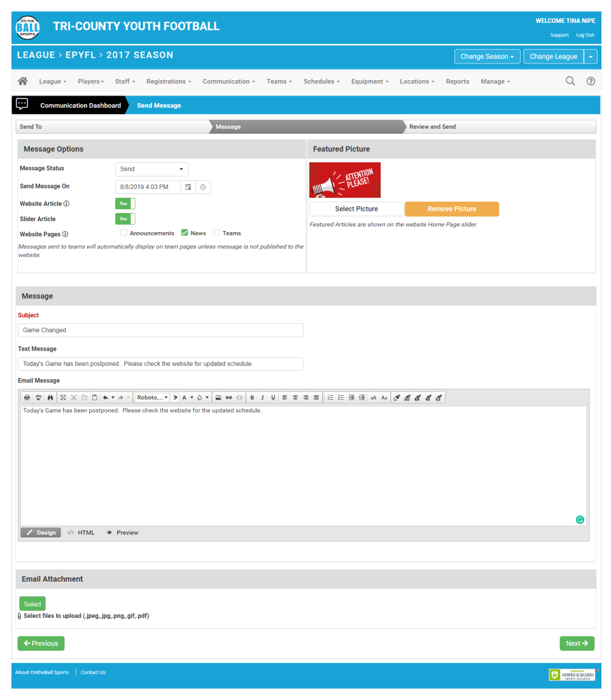The height and width of the screenshot is (700, 611).
Task: Open Find and Replace binoculars tool
Action: pos(50,397)
